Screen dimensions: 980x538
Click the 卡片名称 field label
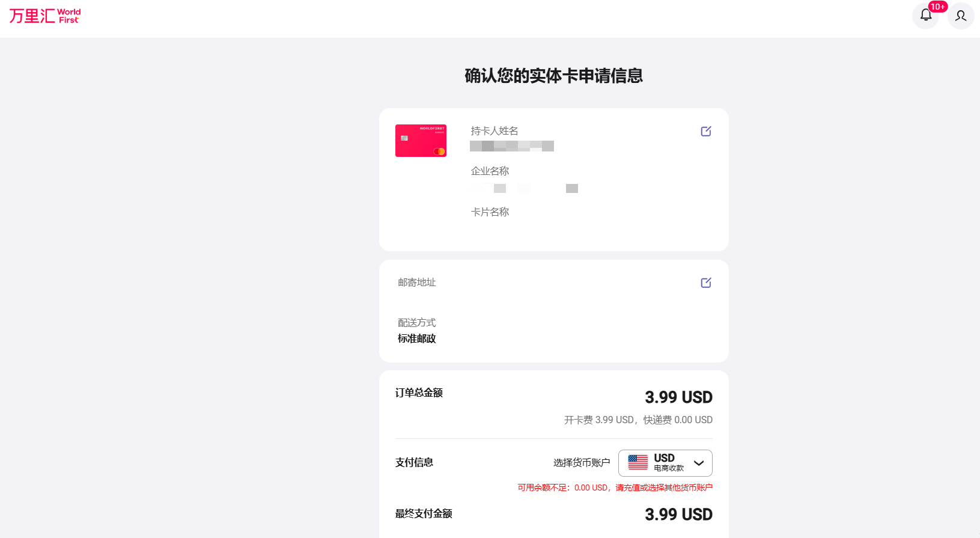pyautogui.click(x=490, y=212)
